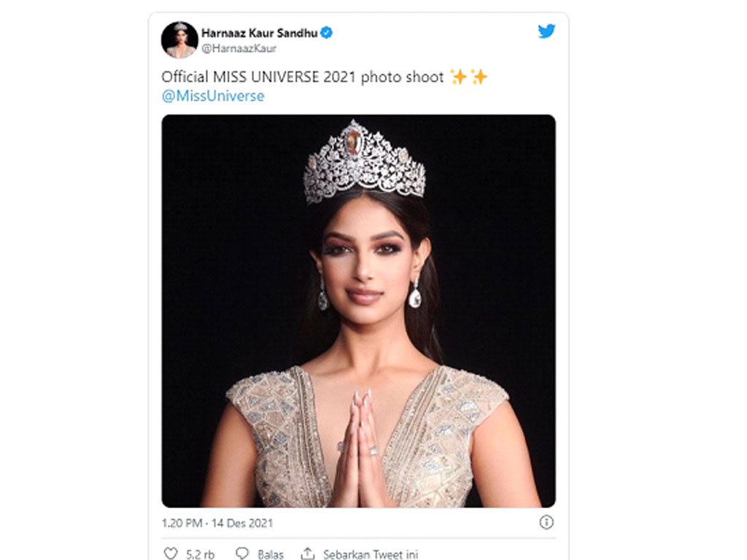Open the tweet info circle icon

(546, 522)
